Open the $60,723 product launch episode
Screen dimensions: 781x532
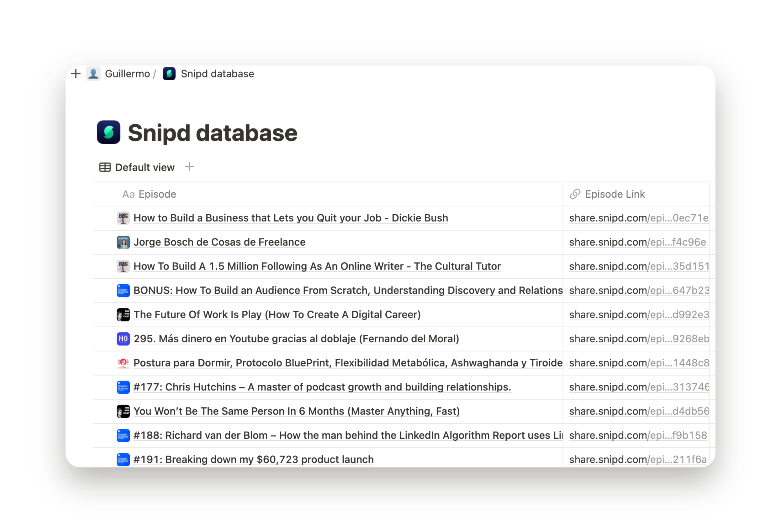[x=253, y=460]
